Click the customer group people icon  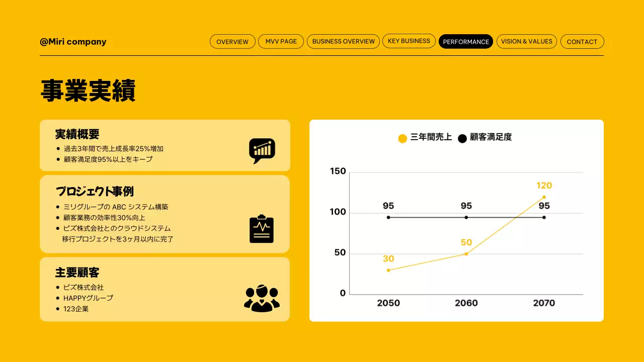click(262, 298)
